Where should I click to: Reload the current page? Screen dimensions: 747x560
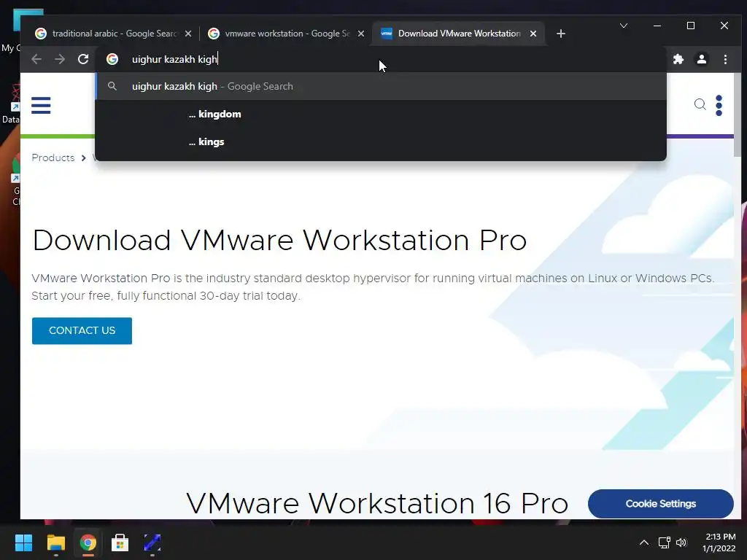pyautogui.click(x=83, y=59)
